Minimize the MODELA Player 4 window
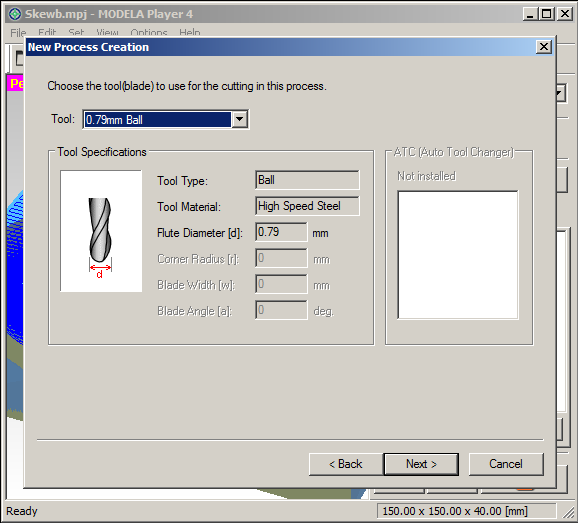Image resolution: width=578 pixels, height=523 pixels. click(x=530, y=14)
